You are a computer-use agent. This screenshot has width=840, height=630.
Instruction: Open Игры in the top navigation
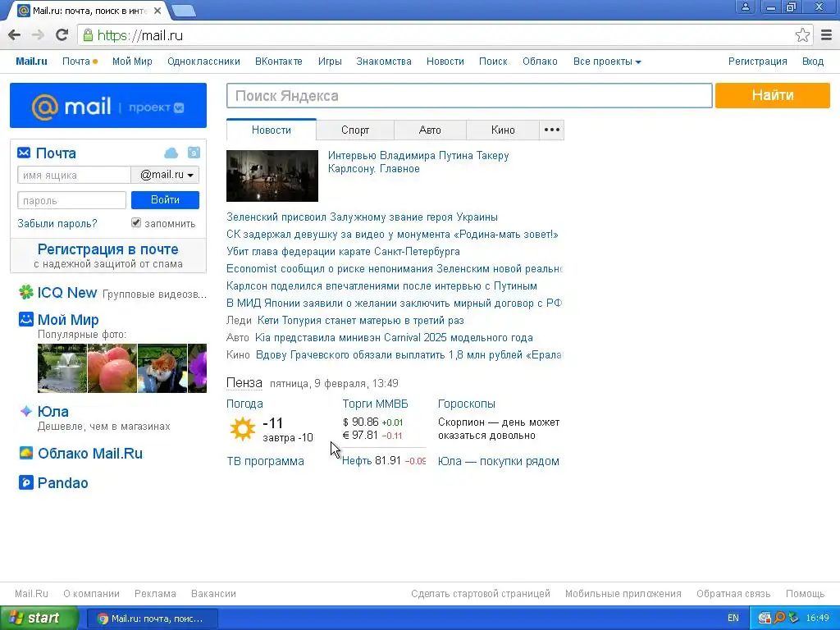click(330, 62)
